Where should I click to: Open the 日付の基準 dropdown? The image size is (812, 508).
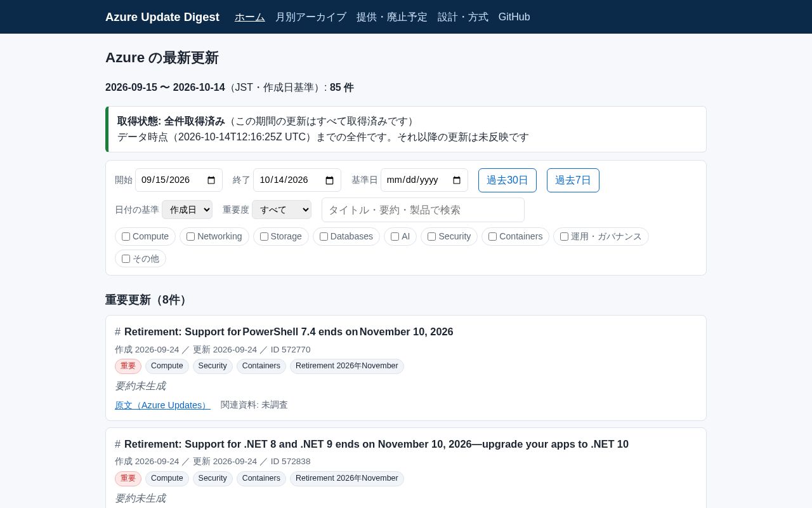187,210
